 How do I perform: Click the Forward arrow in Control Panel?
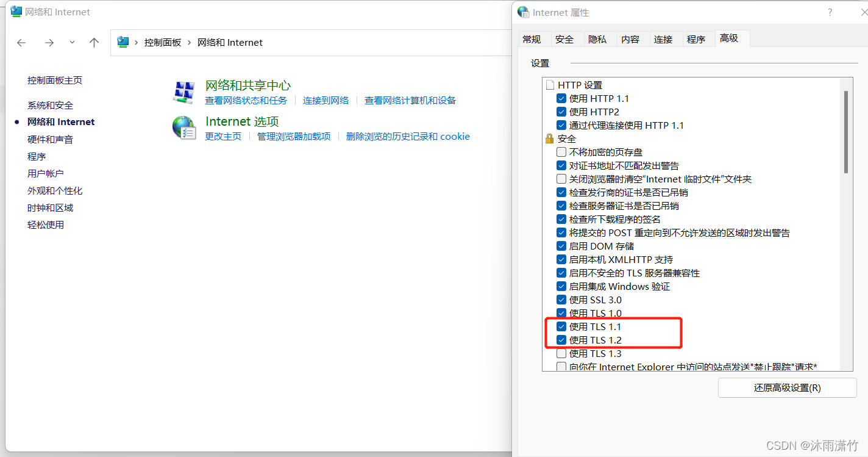tap(49, 43)
